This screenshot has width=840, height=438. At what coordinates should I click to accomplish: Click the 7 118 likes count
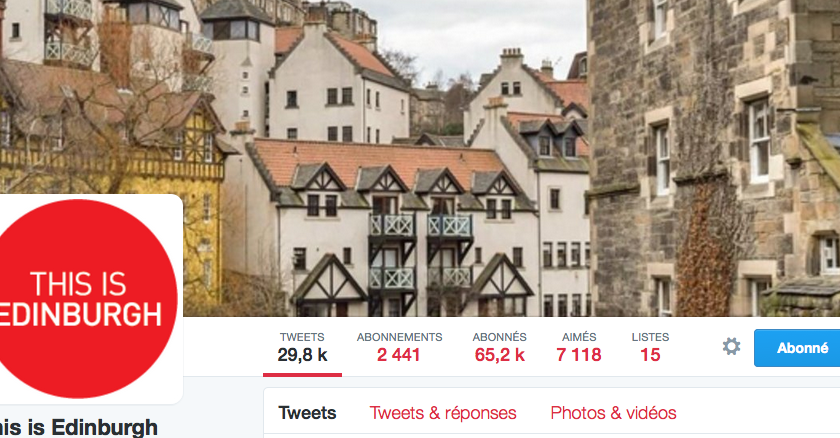click(579, 355)
